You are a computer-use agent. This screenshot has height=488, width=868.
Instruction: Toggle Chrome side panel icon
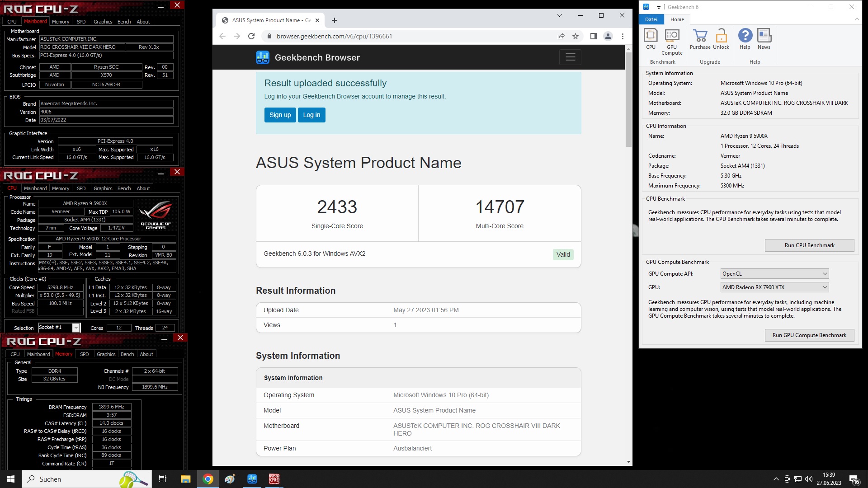(594, 36)
